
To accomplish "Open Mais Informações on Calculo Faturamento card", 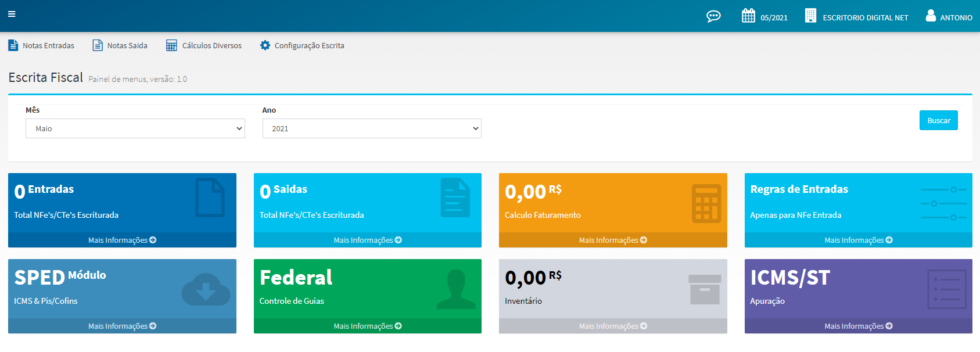I will 613,240.
